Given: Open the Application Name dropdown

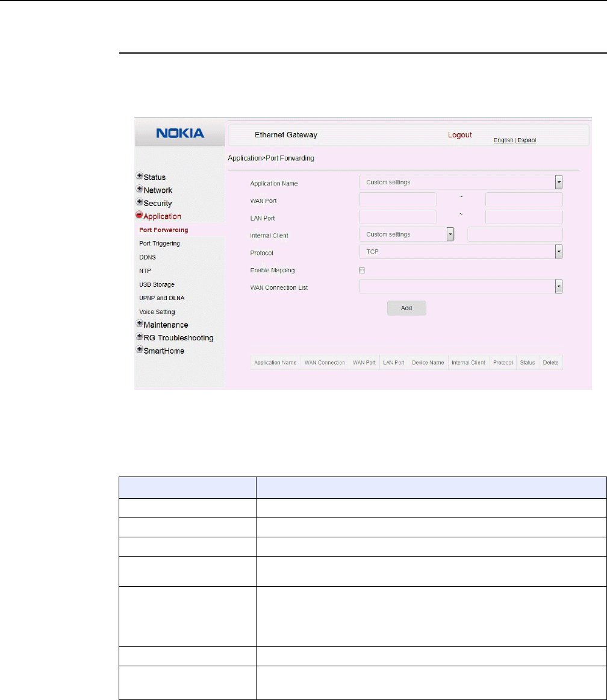Looking at the screenshot, I should (461, 182).
